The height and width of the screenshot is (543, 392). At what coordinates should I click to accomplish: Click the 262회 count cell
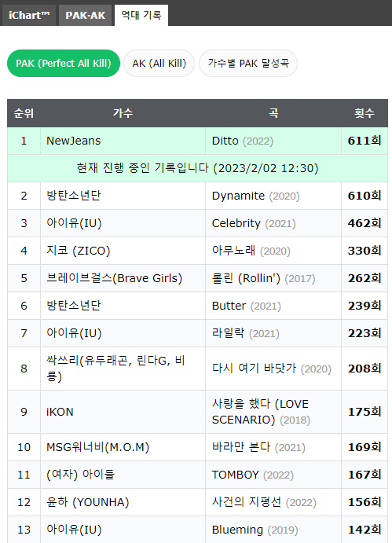(365, 278)
